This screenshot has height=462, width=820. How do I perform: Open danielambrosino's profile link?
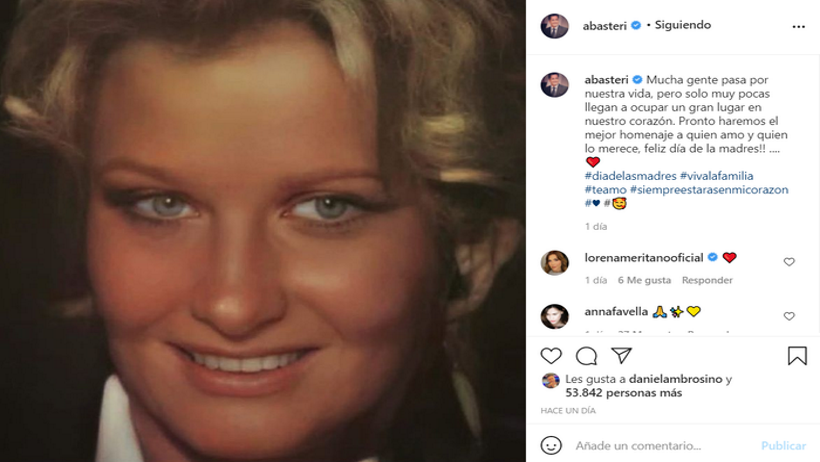pos(675,379)
